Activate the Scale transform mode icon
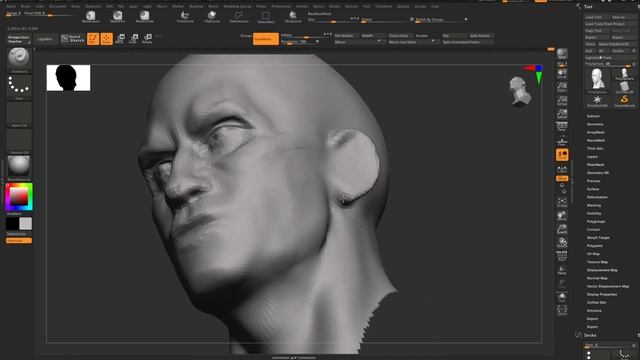Image resolution: width=640 pixels, height=360 pixels. pyautogui.click(x=133, y=39)
